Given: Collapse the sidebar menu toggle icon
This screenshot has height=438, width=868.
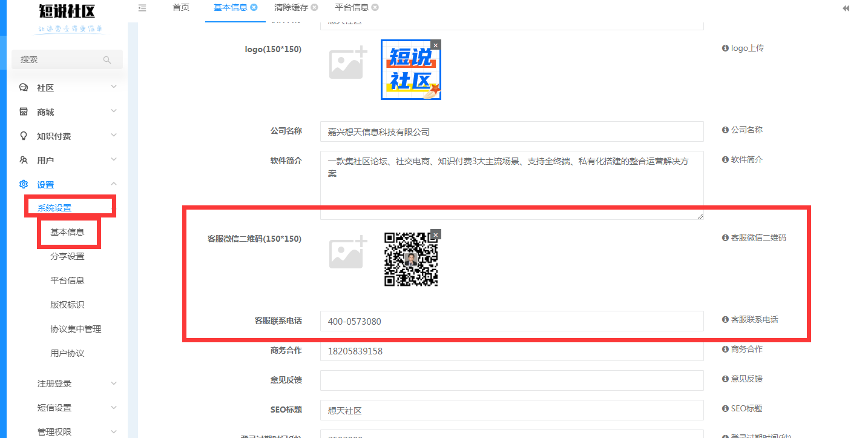Looking at the screenshot, I should click(x=142, y=8).
